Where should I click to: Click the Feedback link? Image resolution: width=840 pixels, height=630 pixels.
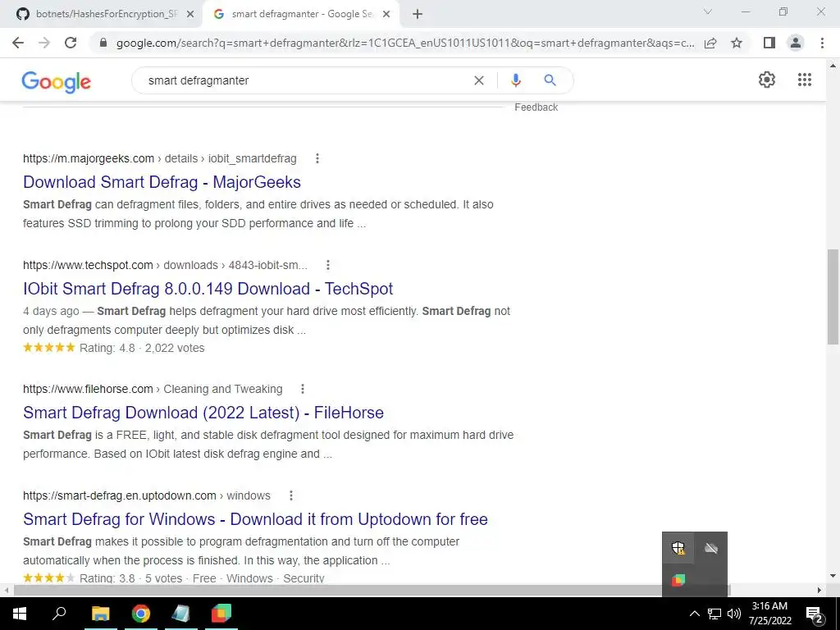[536, 107]
